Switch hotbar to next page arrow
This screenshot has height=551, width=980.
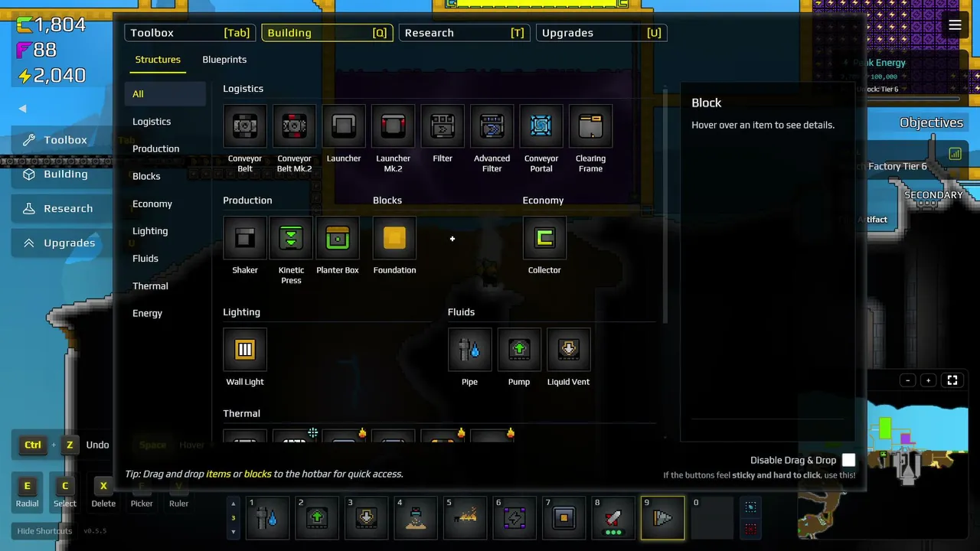click(234, 532)
